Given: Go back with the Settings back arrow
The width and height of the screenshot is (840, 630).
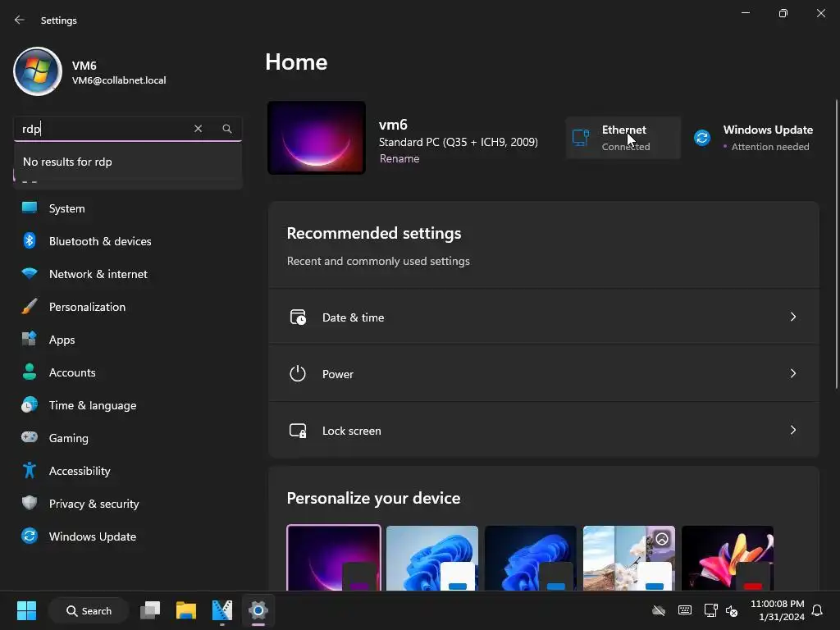Looking at the screenshot, I should pyautogui.click(x=20, y=20).
